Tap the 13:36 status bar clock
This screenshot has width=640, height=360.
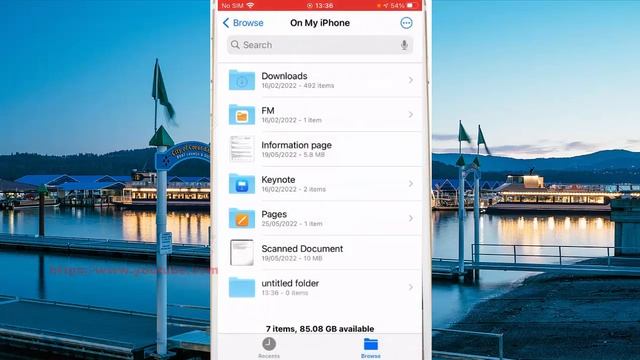(324, 6)
